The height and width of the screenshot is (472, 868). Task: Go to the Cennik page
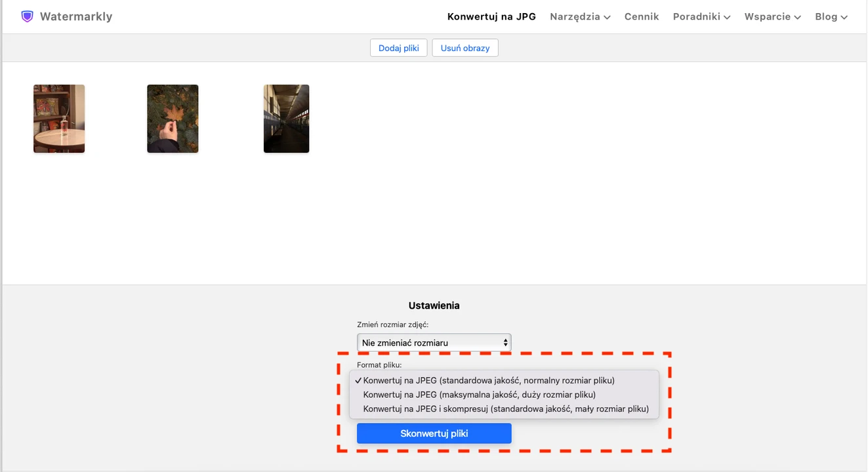641,16
